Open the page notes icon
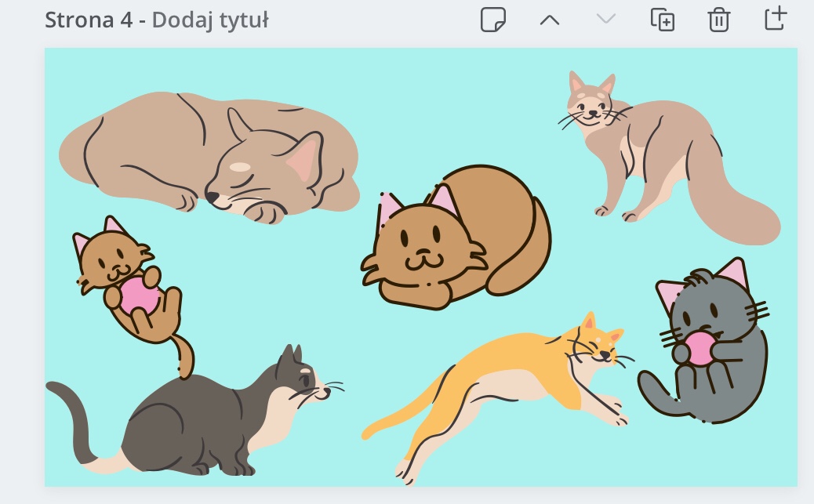814x504 pixels. coord(493,20)
